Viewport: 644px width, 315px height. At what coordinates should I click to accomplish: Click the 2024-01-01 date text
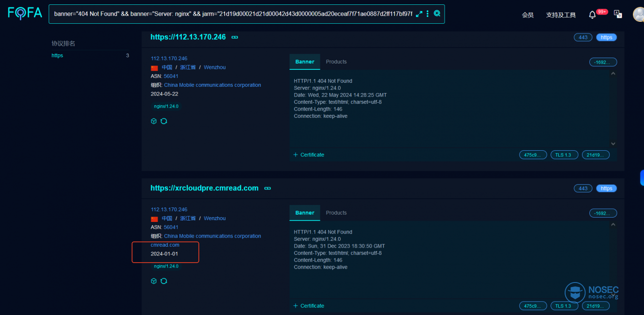click(x=165, y=254)
